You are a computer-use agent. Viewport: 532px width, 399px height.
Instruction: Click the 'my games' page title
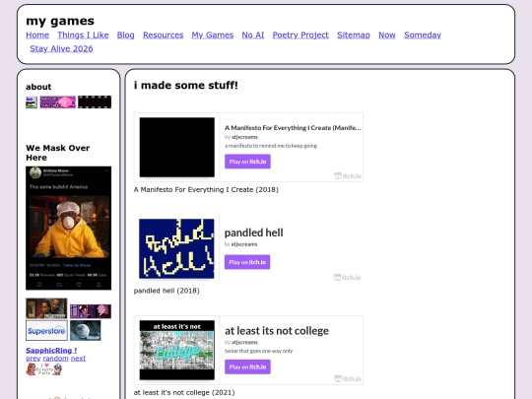click(x=60, y=21)
